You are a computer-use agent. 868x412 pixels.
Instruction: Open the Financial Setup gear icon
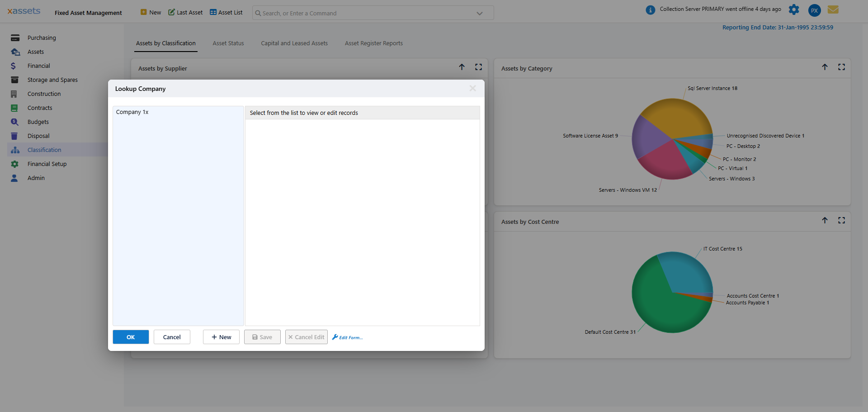click(14, 164)
